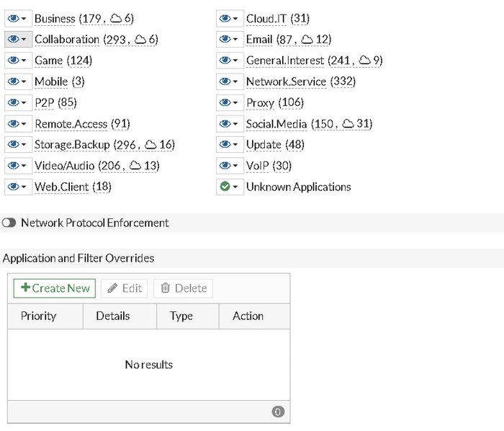Open action dropdown for Mobile category
This screenshot has height=431, width=504.
tap(18, 81)
